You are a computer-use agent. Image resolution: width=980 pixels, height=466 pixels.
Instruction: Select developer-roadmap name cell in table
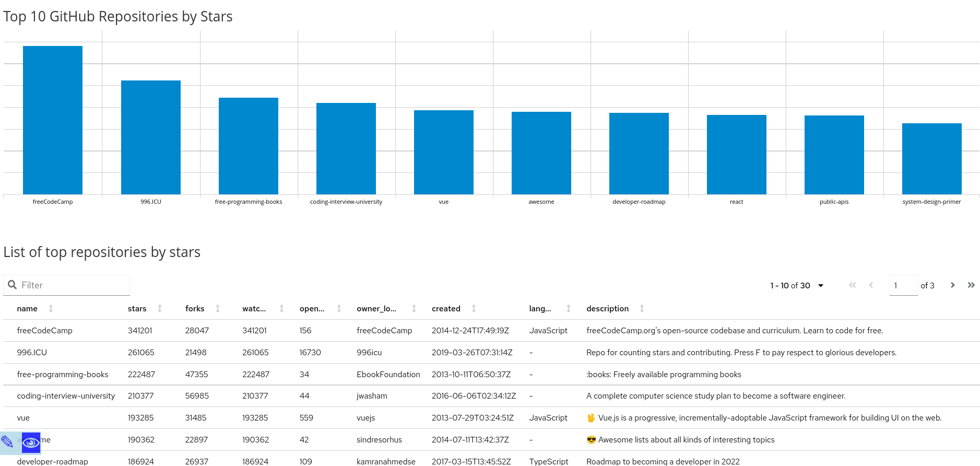coord(52,461)
